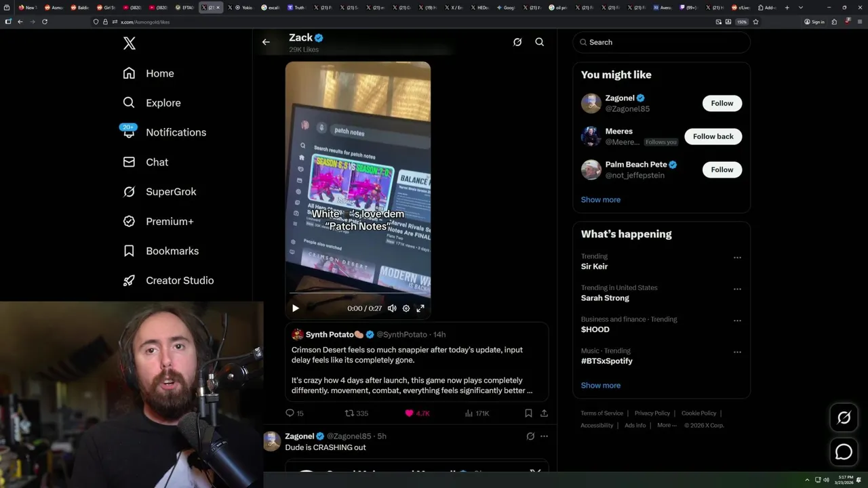This screenshot has height=488, width=868.
Task: Click the back arrow beside Zack
Action: click(266, 42)
